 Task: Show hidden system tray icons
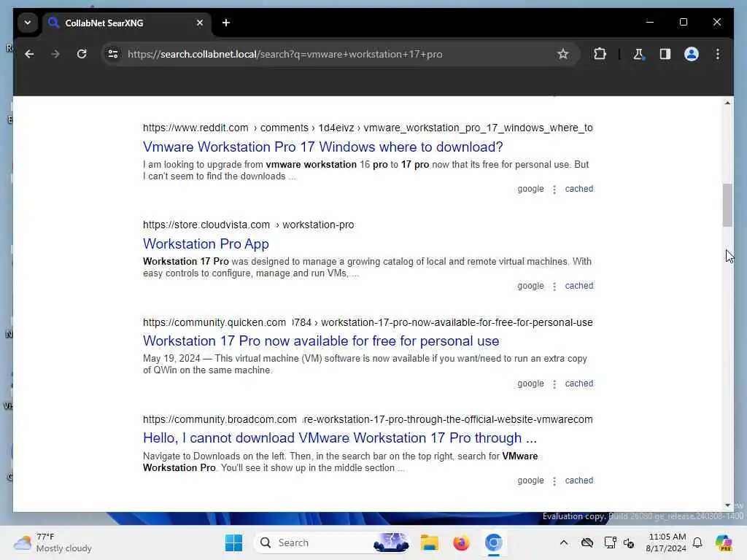(x=564, y=542)
